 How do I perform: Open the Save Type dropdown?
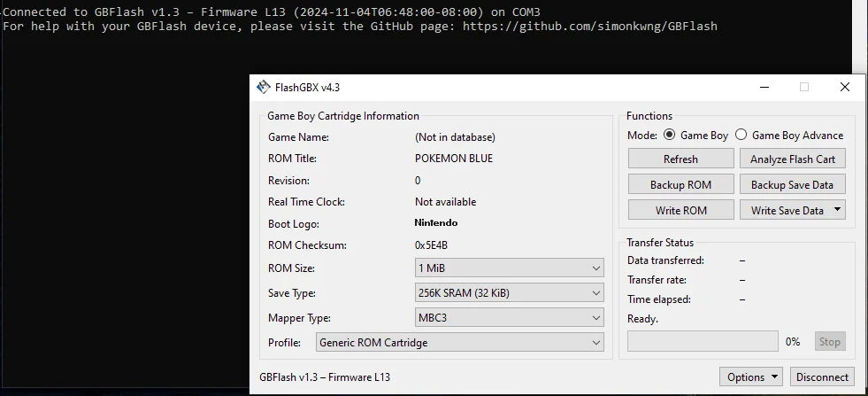point(510,292)
